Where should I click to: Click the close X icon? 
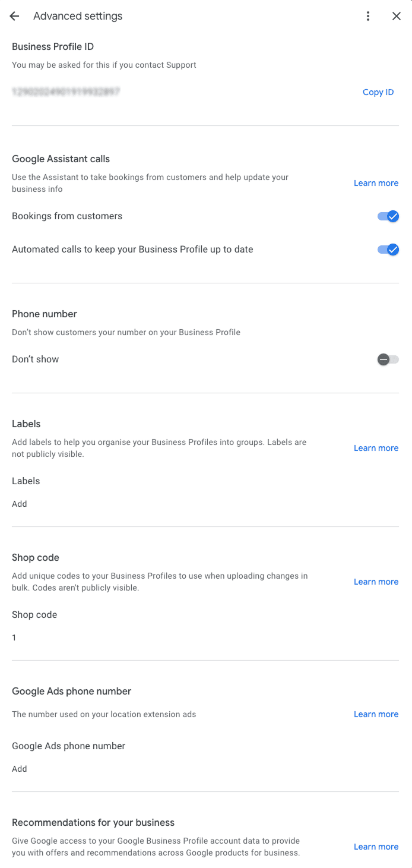click(x=397, y=16)
